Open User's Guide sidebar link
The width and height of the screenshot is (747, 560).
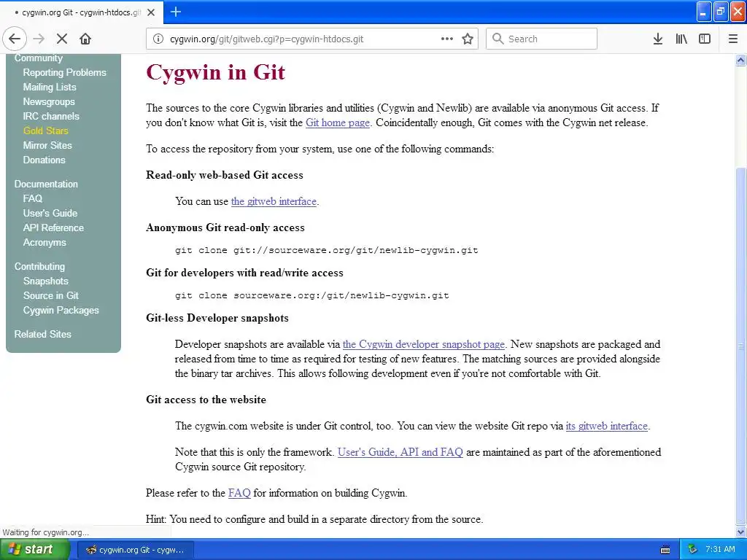[x=50, y=214]
